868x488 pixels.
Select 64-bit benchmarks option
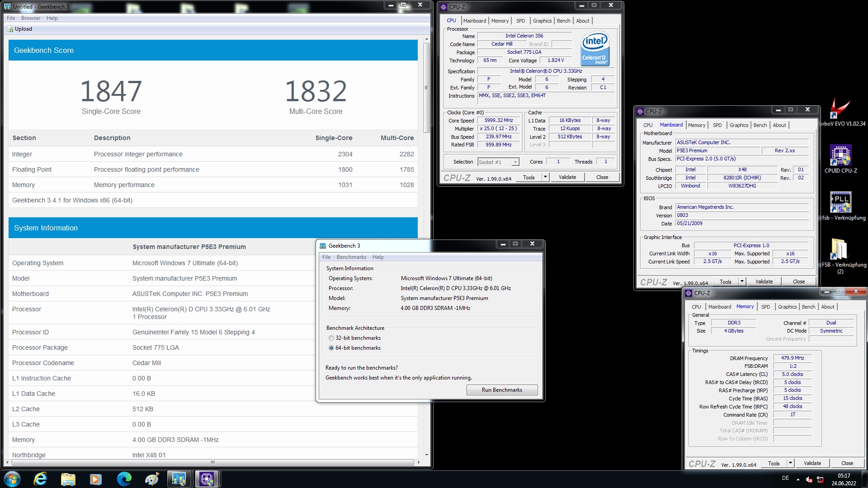(355, 348)
